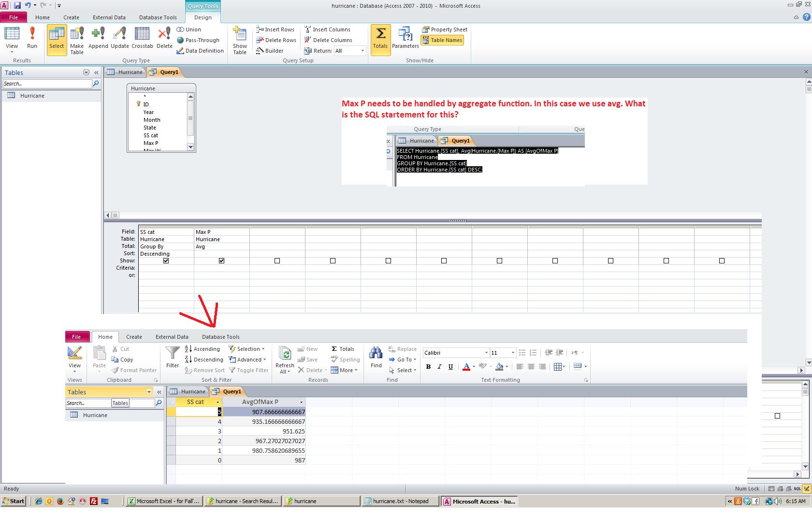This screenshot has height=520, width=812.
Task: Collapse the navigation pane with shutter arrows
Action: point(96,72)
